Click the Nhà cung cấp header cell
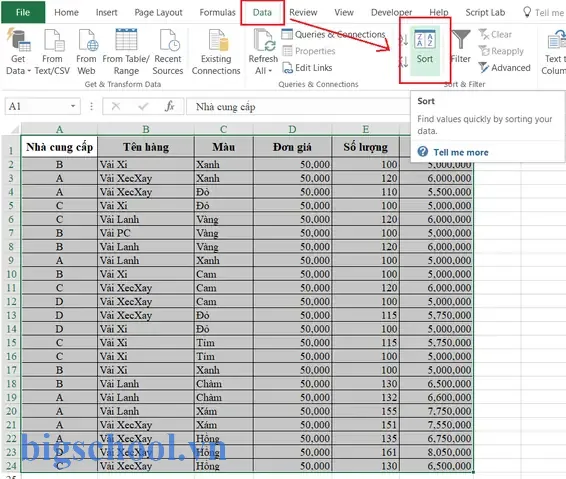Image resolution: width=566 pixels, height=479 pixels. (x=60, y=147)
